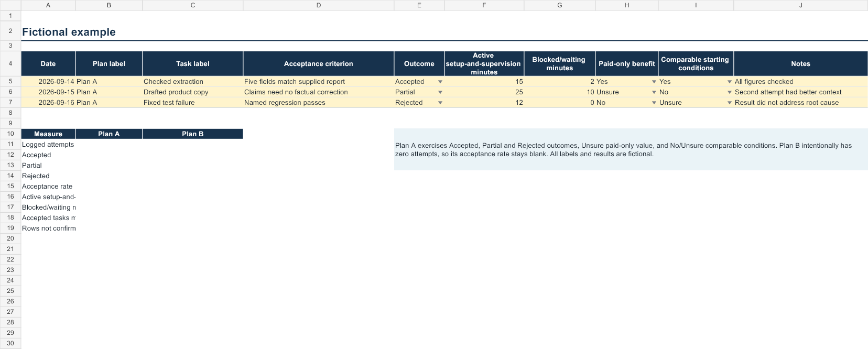Click Blocked/waiting minutes header cell
Screen dimensions: 868x349
click(x=560, y=63)
